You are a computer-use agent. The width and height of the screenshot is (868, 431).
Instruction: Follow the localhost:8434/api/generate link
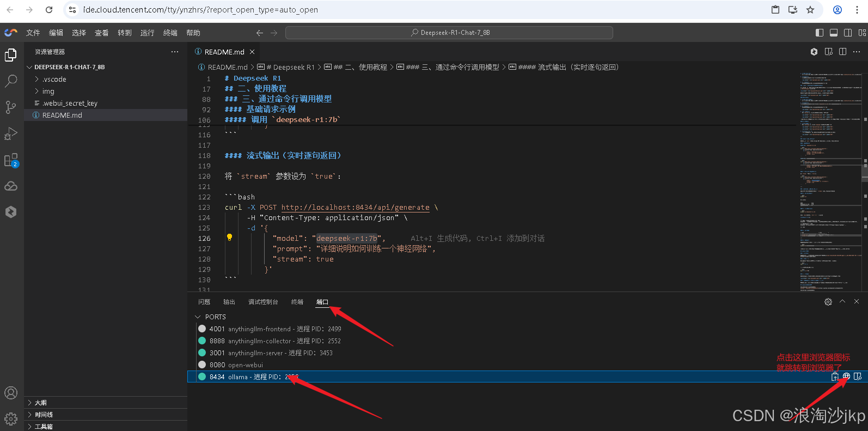355,207
